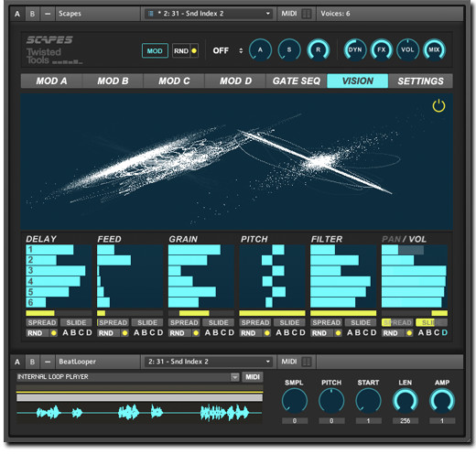Image resolution: width=476 pixels, height=476 pixels.
Task: Click the AMP knob in BeatLooper
Action: pos(442,401)
